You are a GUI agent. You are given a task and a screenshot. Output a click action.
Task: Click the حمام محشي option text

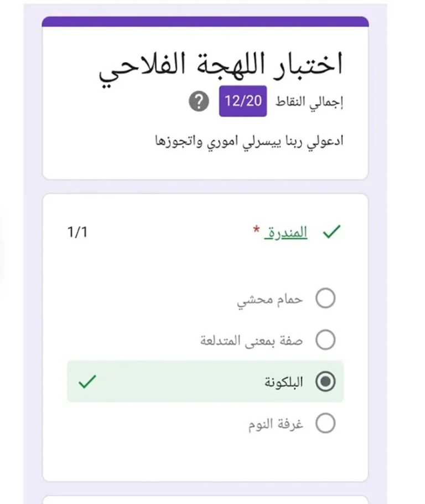(x=270, y=299)
